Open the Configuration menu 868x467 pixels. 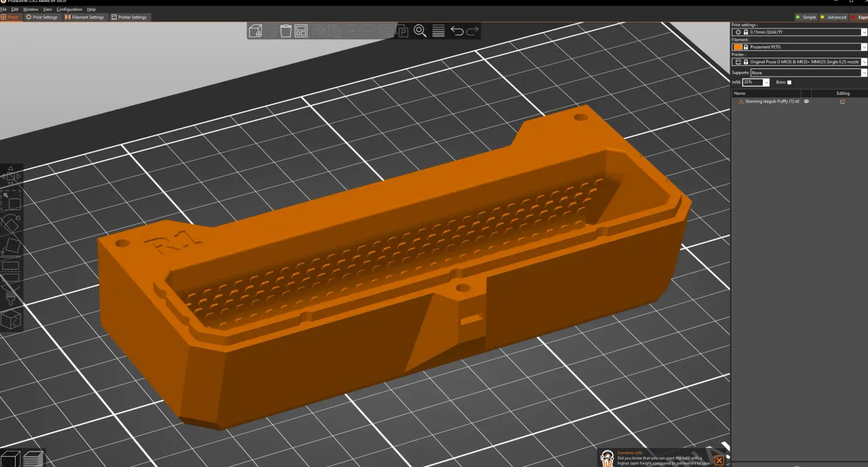(70, 9)
